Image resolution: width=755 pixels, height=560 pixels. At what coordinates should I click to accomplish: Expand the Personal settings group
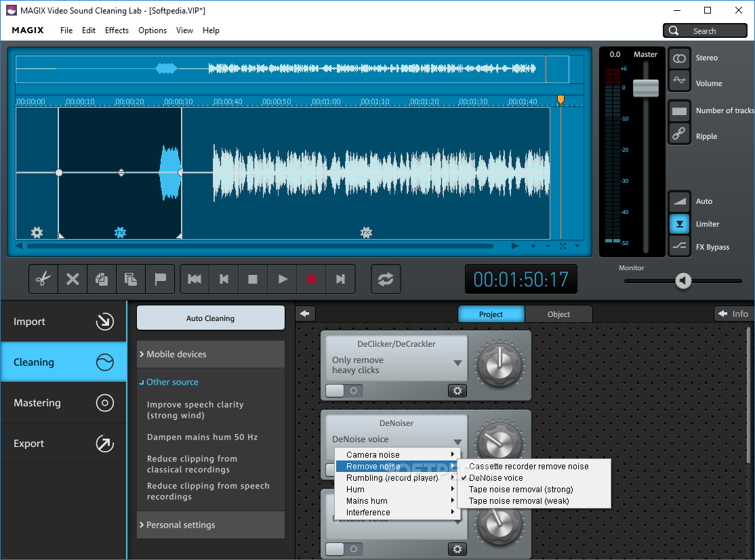211,525
